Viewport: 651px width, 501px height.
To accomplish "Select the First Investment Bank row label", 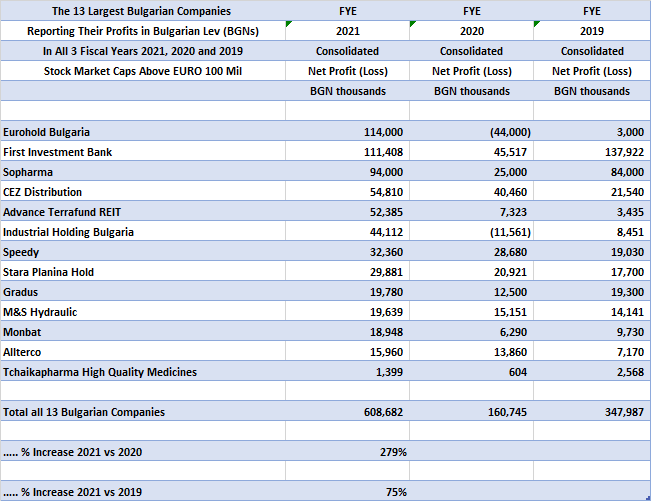I will 143,152.
